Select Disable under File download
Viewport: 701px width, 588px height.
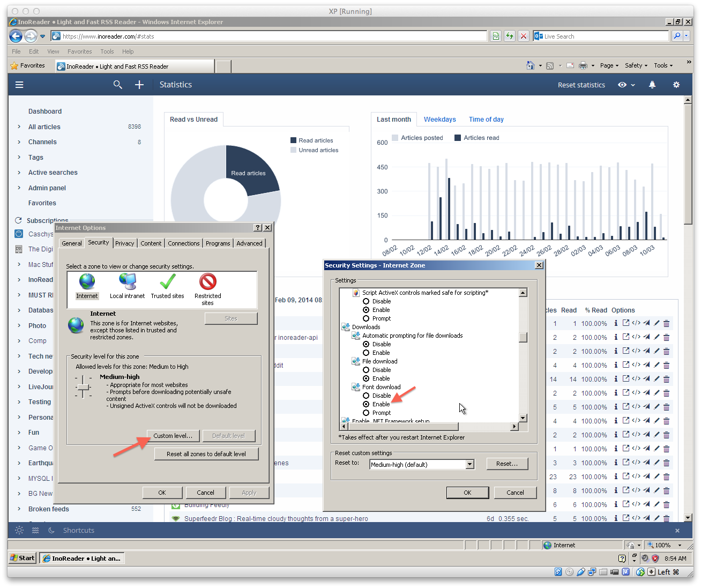[366, 370]
